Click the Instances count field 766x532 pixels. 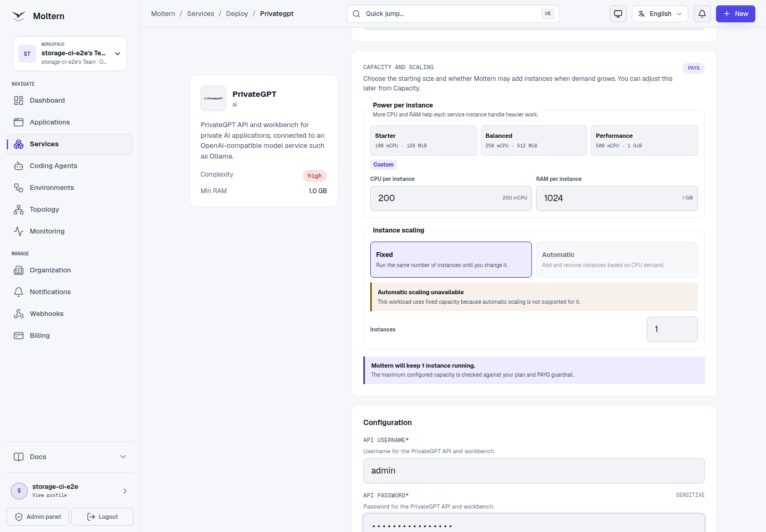click(672, 329)
